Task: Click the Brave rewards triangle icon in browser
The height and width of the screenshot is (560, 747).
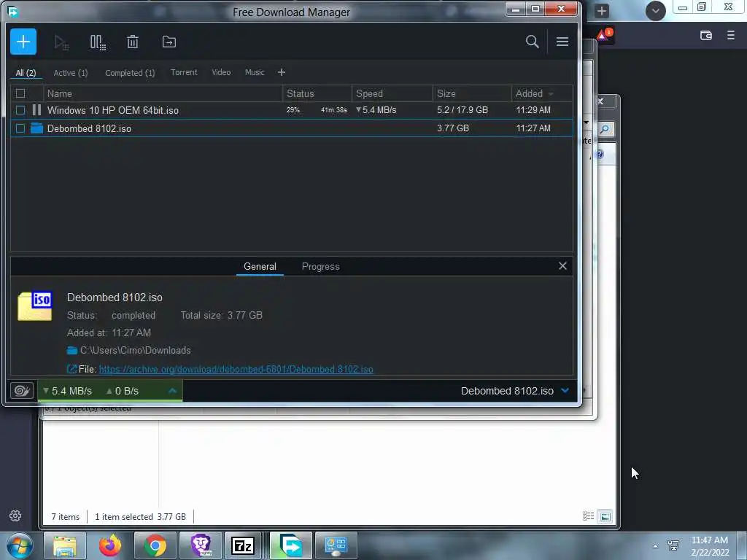Action: pyautogui.click(x=603, y=35)
